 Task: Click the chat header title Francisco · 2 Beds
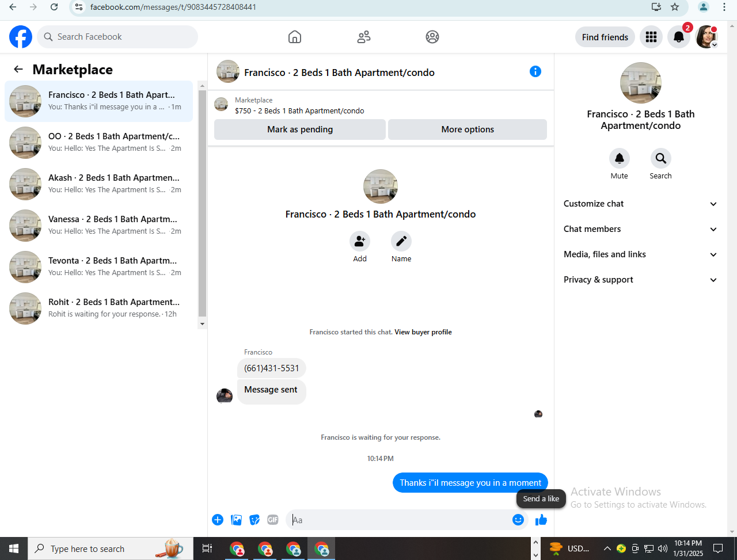point(340,73)
